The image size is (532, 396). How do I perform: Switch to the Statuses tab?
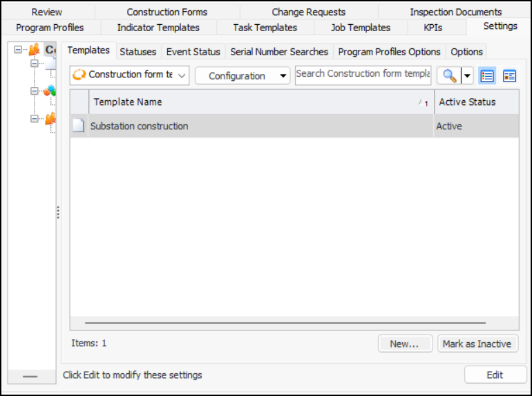(x=138, y=52)
